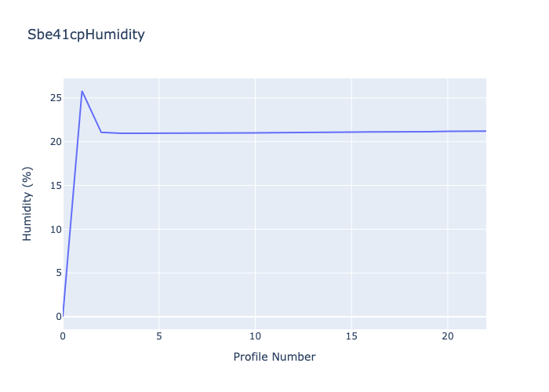Click the line's starting point at the origin

click(x=64, y=316)
